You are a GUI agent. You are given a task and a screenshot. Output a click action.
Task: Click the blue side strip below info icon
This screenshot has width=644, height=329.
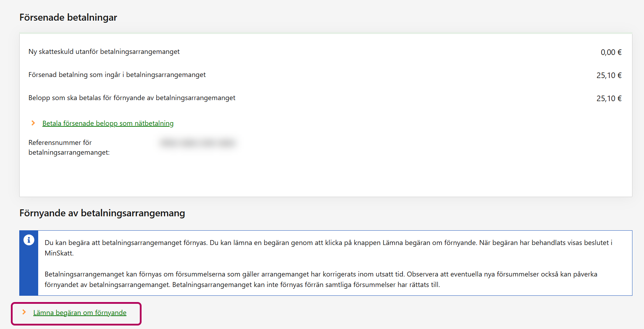pyautogui.click(x=29, y=273)
